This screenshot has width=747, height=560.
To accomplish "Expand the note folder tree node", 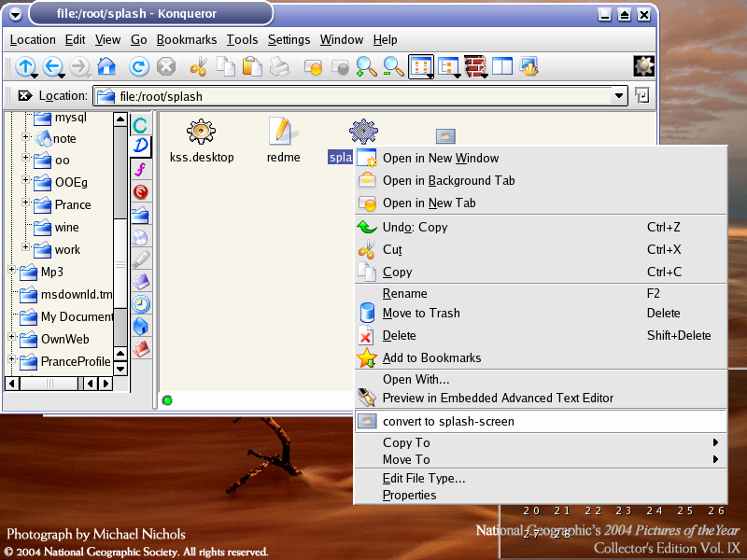I will pos(26,137).
